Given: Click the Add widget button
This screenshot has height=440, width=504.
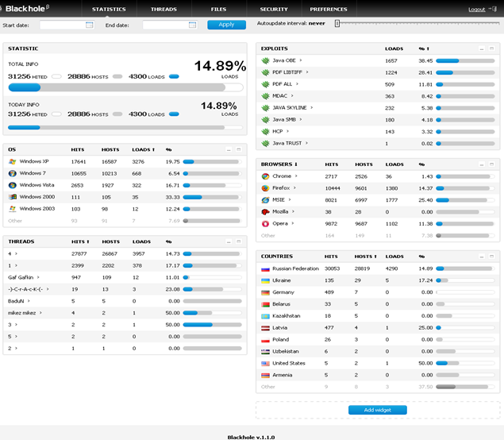Looking at the screenshot, I should point(377,410).
